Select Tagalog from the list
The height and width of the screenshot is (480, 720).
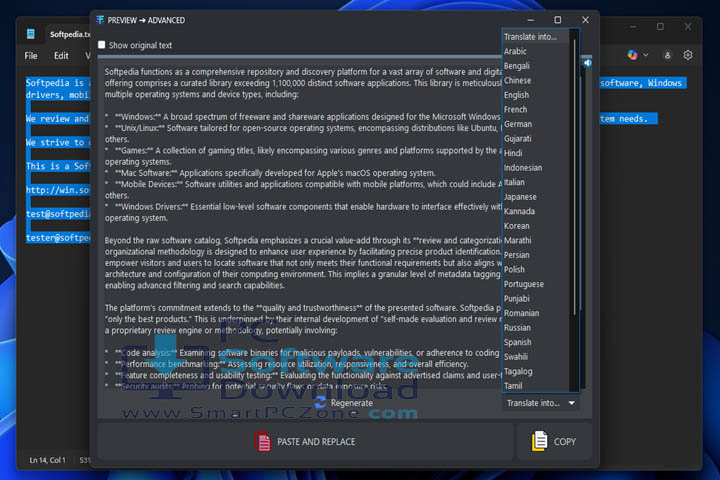pos(518,372)
